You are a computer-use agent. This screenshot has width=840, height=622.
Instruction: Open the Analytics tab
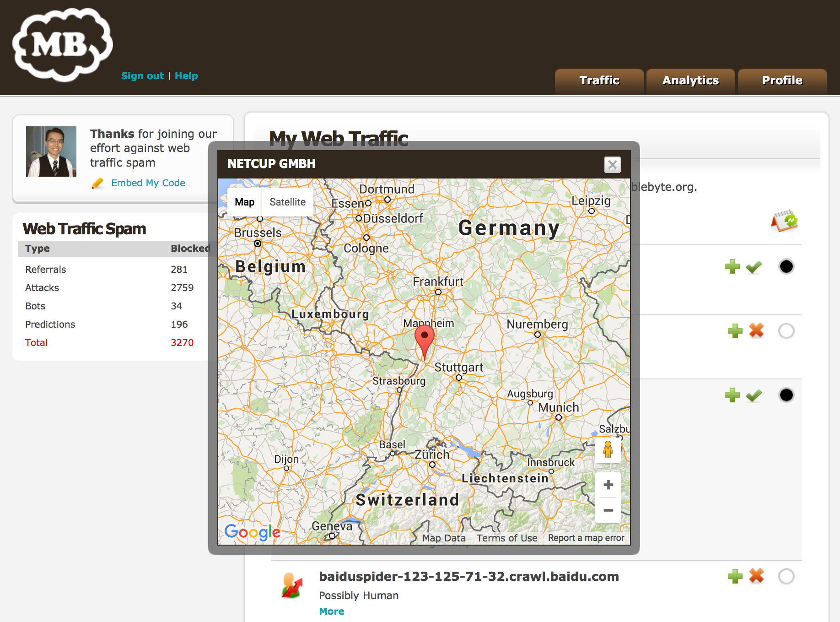[x=691, y=81]
